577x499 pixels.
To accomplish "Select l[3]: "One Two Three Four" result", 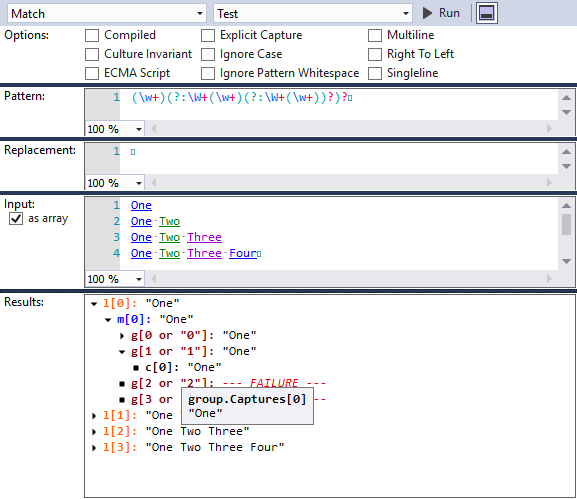I will click(194, 447).
